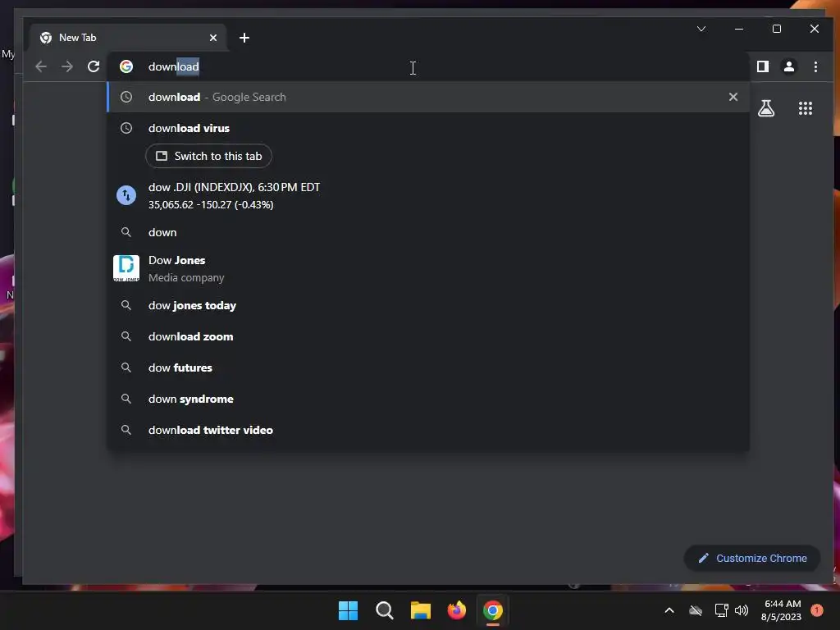The height and width of the screenshot is (630, 840).
Task: Click the Chrome taskbar icon
Action: pos(493,610)
